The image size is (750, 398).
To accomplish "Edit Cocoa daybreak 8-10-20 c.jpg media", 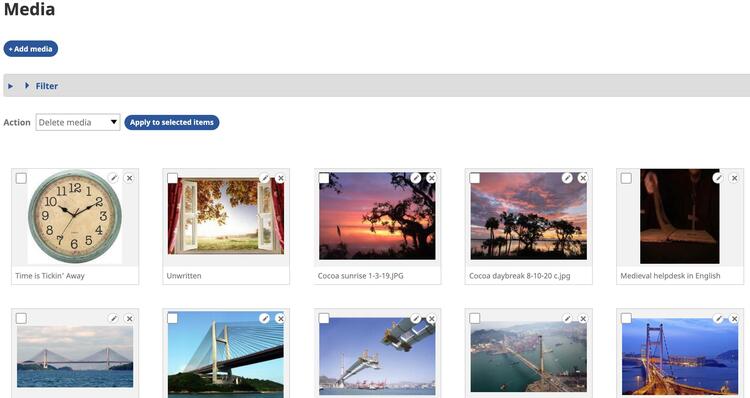I will (567, 178).
